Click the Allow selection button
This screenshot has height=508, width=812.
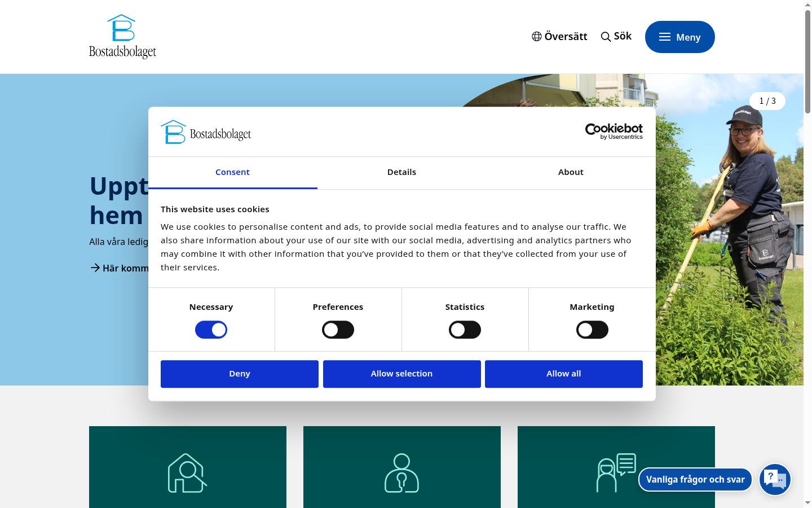[401, 374]
